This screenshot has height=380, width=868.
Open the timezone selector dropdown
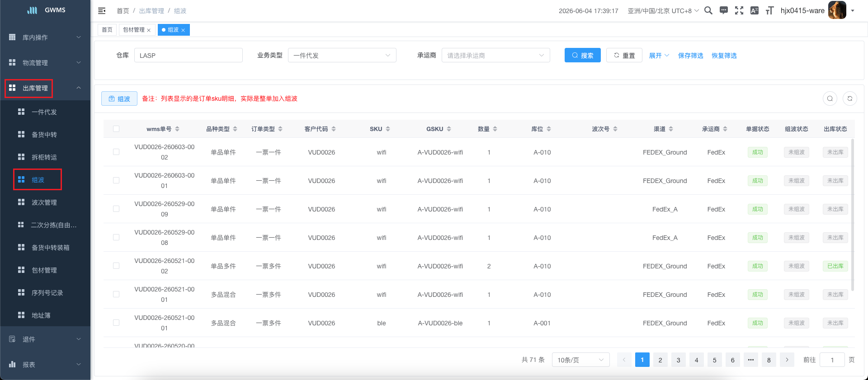(663, 11)
